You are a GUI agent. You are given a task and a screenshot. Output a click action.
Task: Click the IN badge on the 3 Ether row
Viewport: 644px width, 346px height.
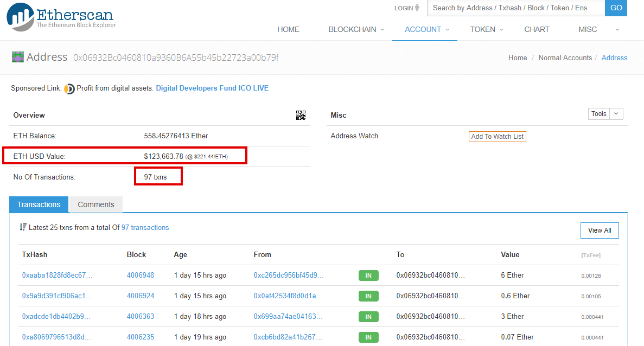[368, 317]
